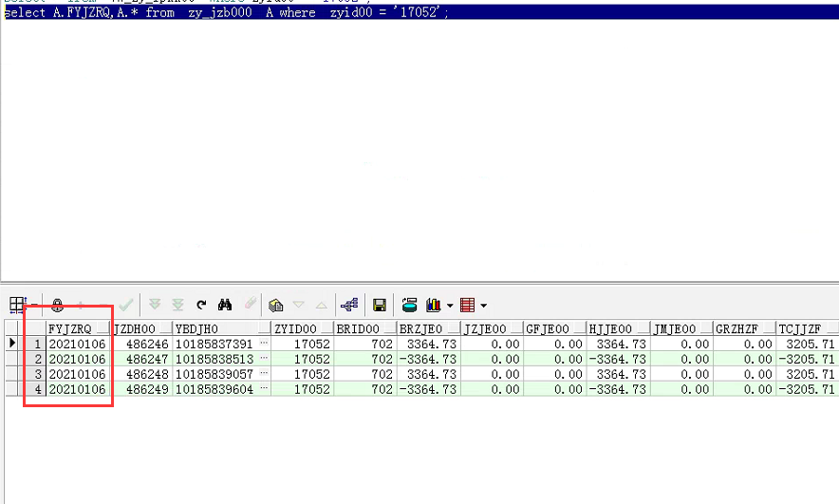Click the ZYID00 column header
The image size is (839, 504).
(x=303, y=328)
